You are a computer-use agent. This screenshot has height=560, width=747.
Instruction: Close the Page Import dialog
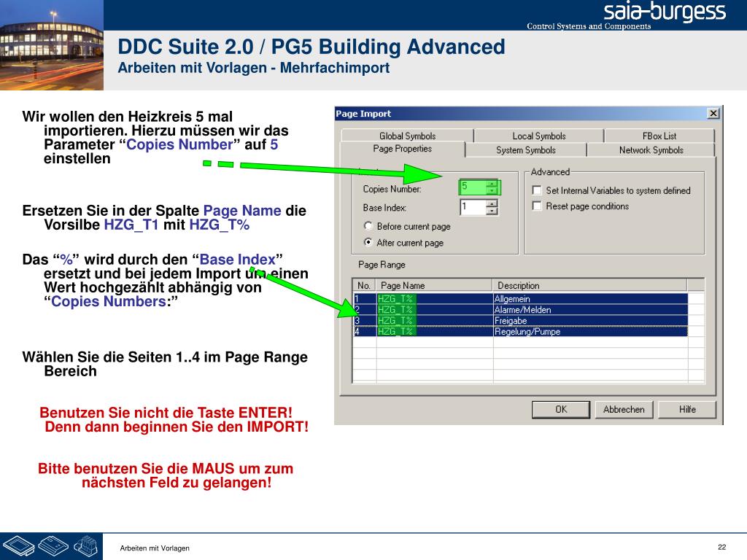pyautogui.click(x=713, y=113)
